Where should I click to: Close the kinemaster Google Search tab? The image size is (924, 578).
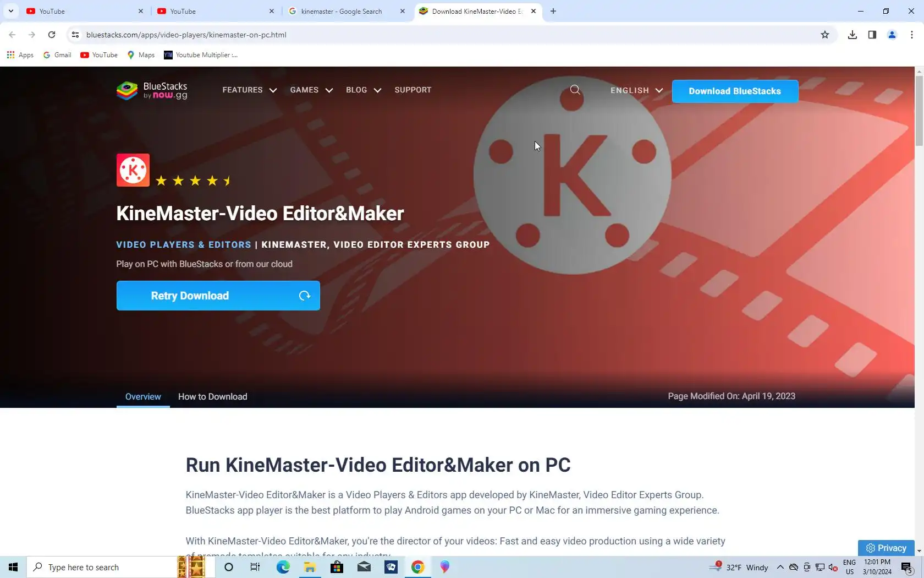403,11
